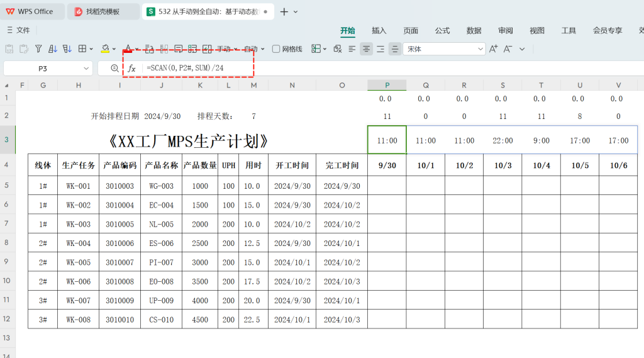Click the paste values icon
This screenshot has height=358, width=644.
9,49
